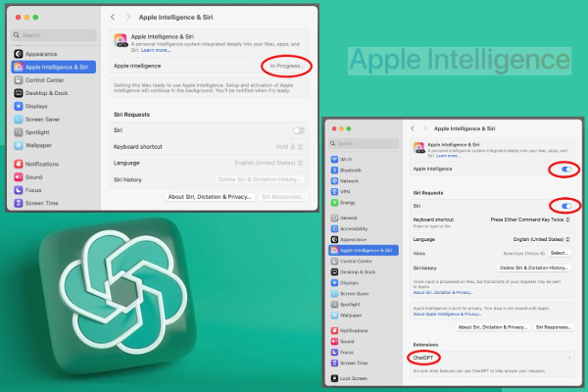Click the Search field in the ChatGPT window
This screenshot has height=392, width=588.
click(x=364, y=143)
